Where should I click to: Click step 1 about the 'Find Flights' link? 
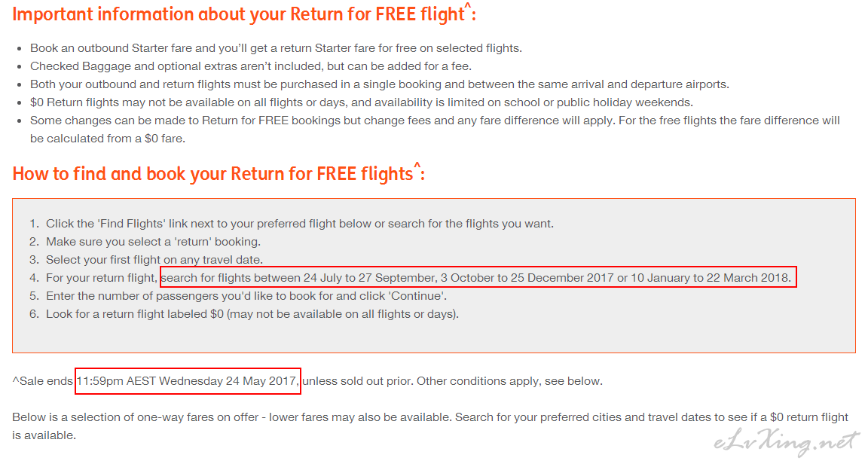299,224
